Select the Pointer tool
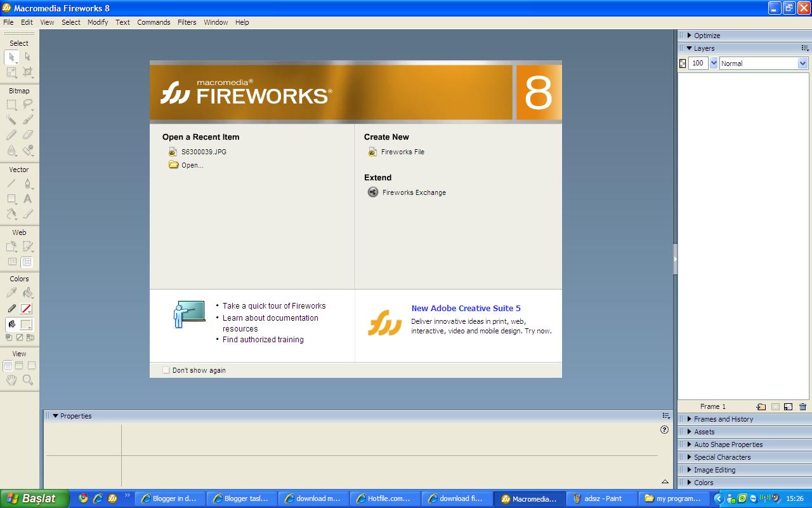 point(11,57)
